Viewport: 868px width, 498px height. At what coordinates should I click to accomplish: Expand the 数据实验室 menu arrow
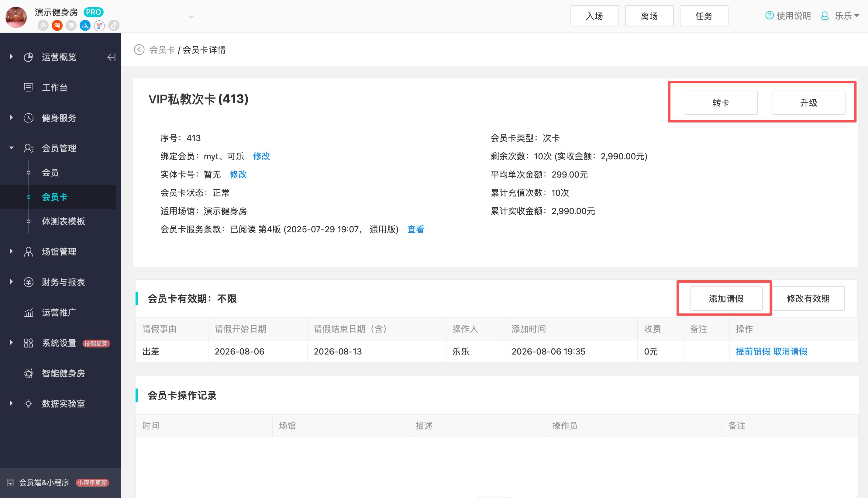(11, 404)
